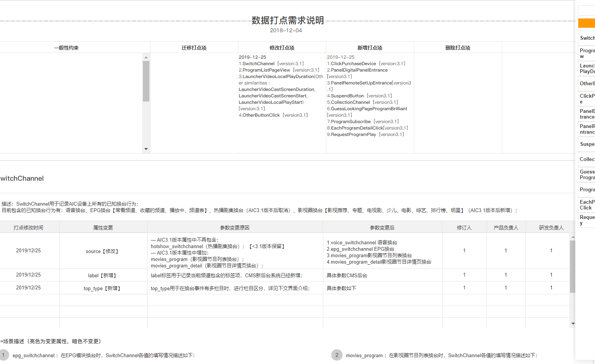Open the sidebar entry starting with "EachP"
595x364 pixels.
tap(587, 205)
